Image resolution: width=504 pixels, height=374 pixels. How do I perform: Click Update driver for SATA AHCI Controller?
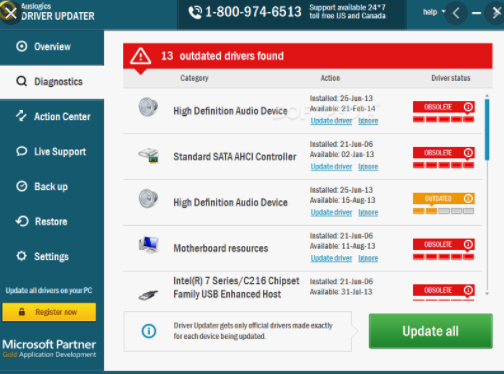[331, 166]
